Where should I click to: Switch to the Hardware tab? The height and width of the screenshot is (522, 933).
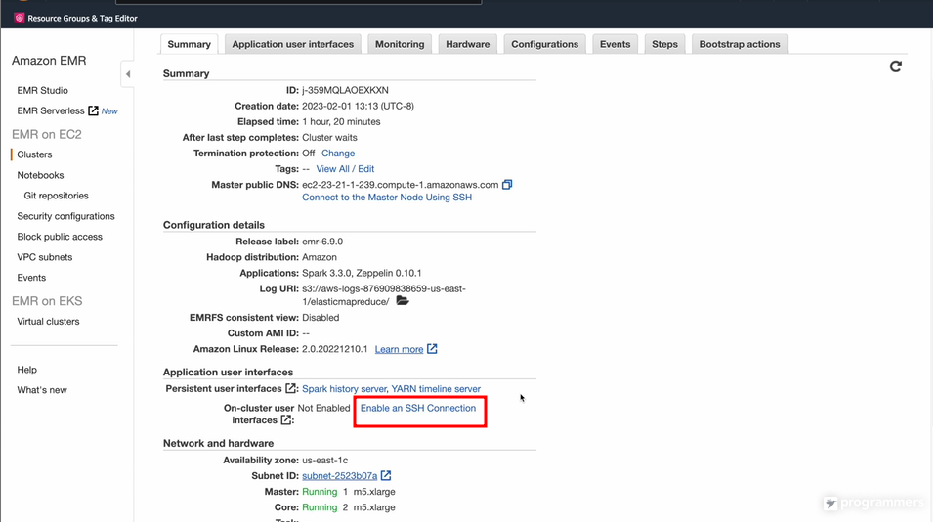(468, 44)
